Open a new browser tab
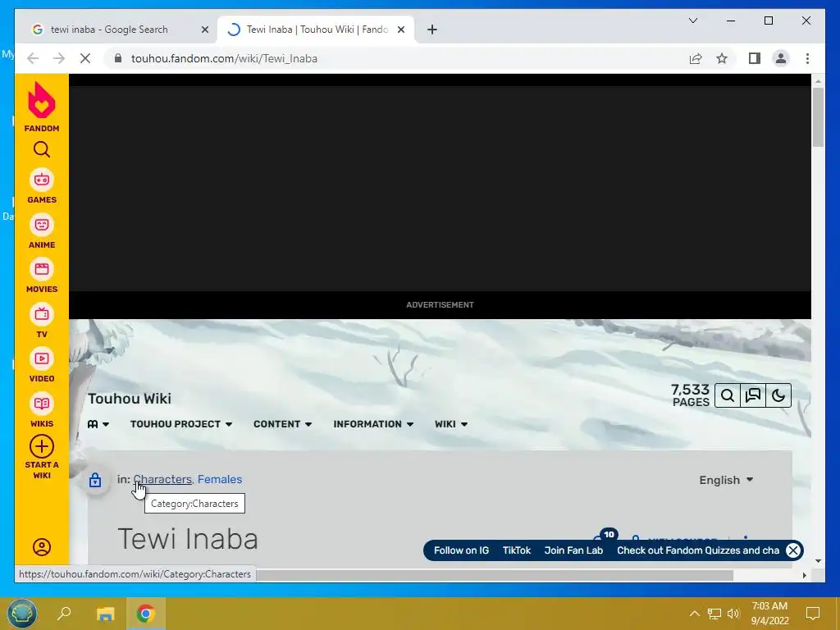 pos(432,30)
